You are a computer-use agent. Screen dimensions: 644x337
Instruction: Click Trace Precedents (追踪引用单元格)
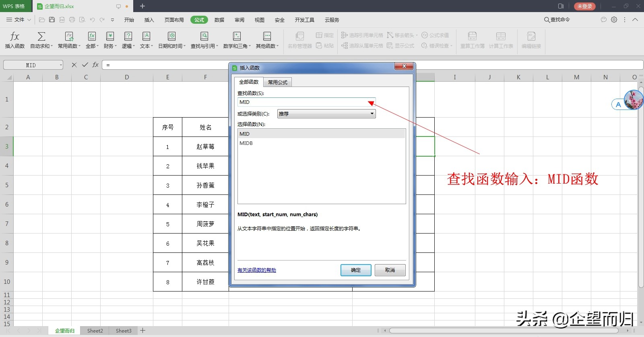[x=362, y=35]
